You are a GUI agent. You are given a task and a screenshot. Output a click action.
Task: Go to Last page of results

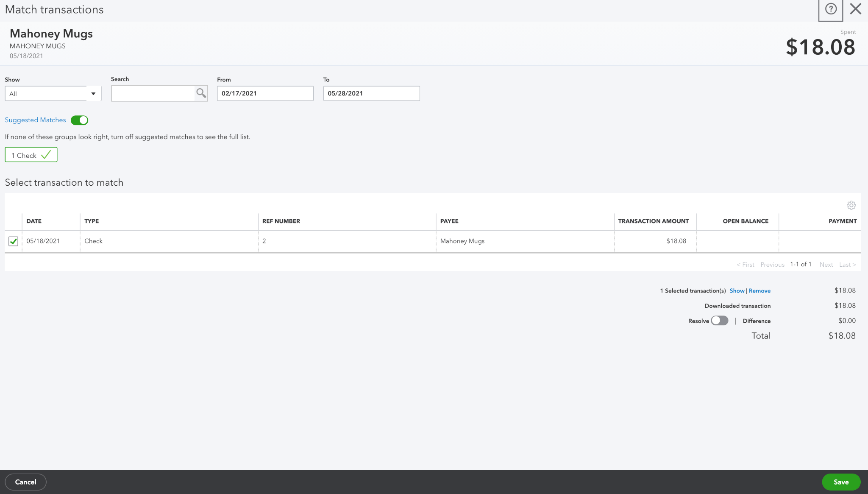tap(848, 265)
